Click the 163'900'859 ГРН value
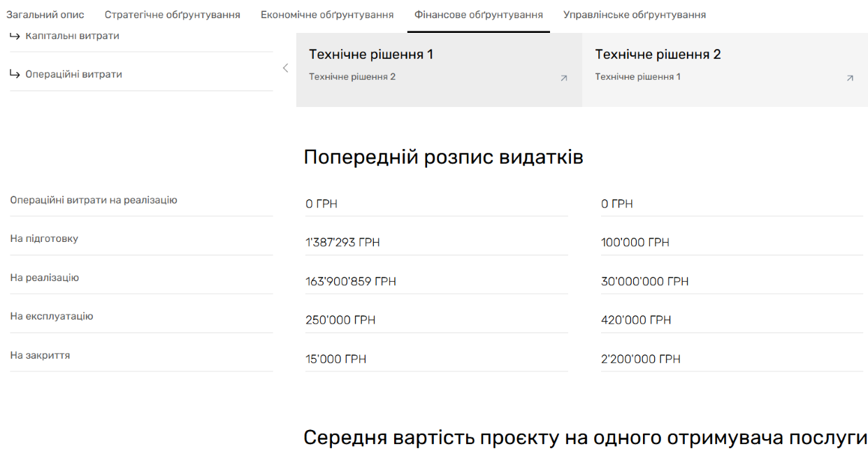 pyautogui.click(x=351, y=281)
